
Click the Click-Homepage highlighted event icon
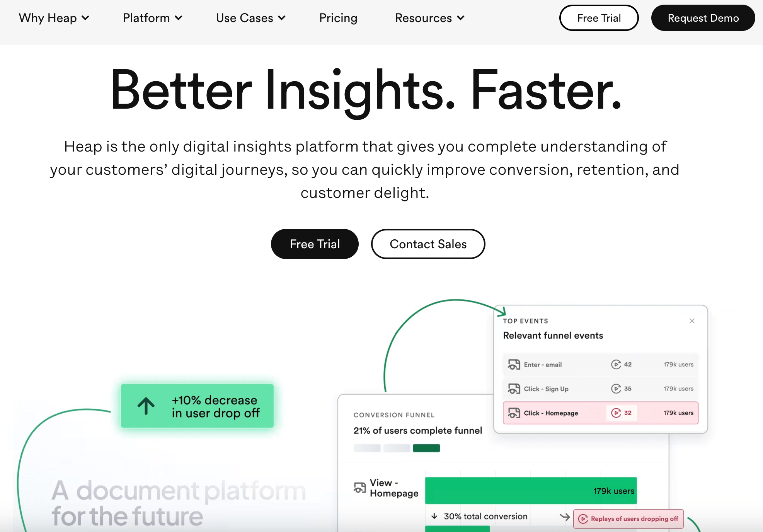click(x=514, y=413)
